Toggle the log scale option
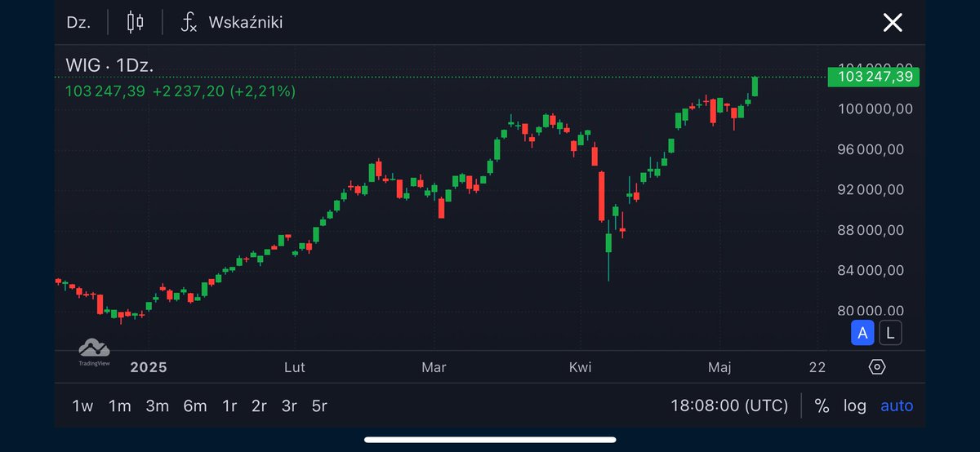The height and width of the screenshot is (452, 980). click(x=855, y=405)
